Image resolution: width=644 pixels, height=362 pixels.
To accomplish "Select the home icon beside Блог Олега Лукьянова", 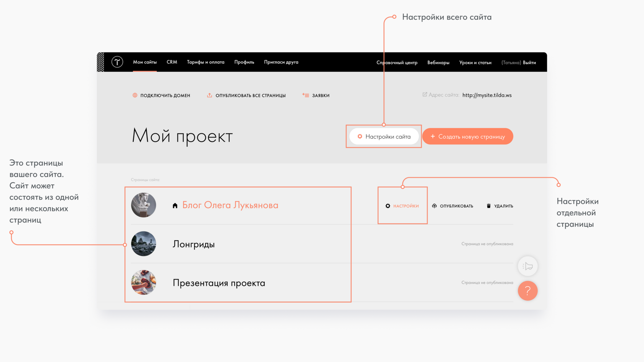I will [175, 205].
